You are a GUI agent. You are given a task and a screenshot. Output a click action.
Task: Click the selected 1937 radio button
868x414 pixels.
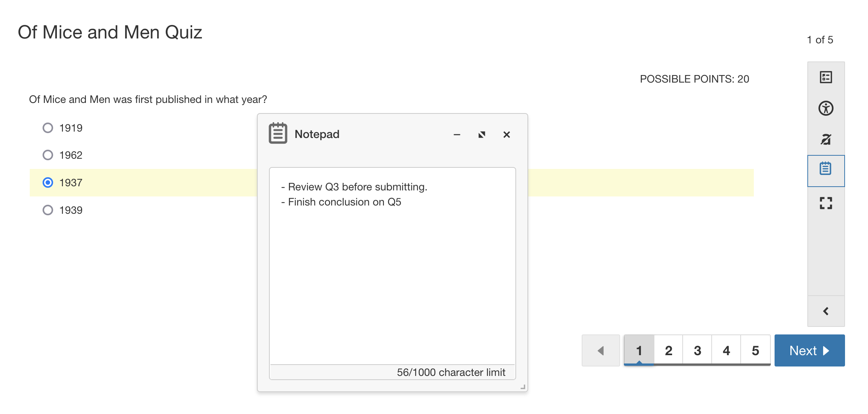[48, 182]
